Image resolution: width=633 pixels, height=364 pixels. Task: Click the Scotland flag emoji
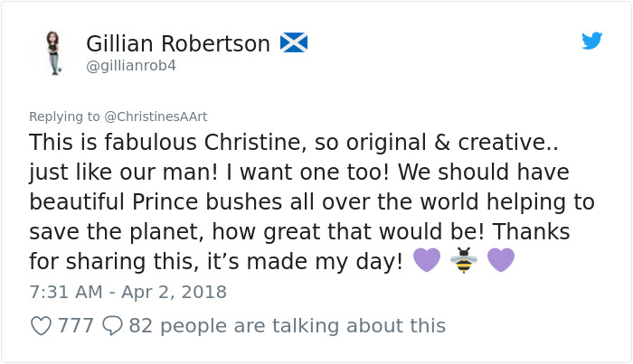click(294, 42)
